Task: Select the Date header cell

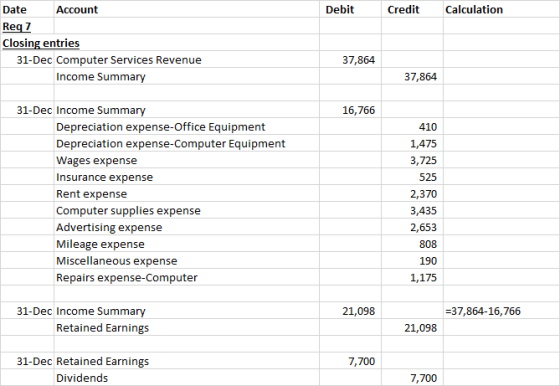Action: pyautogui.click(x=27, y=9)
